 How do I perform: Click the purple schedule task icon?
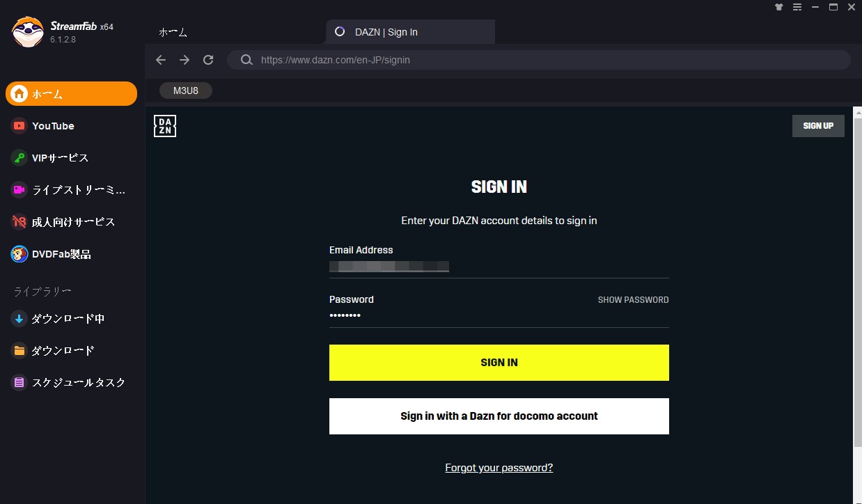pos(19,383)
